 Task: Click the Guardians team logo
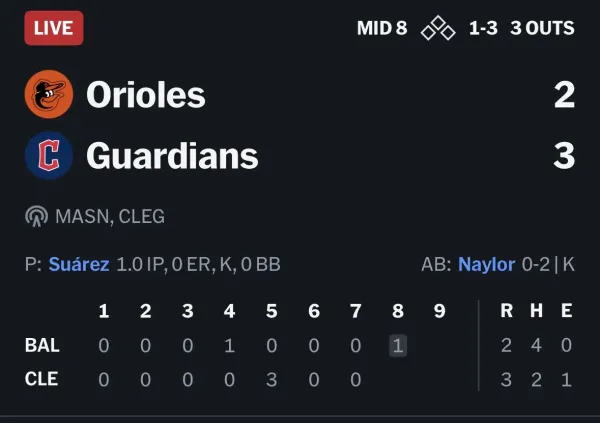[49, 155]
